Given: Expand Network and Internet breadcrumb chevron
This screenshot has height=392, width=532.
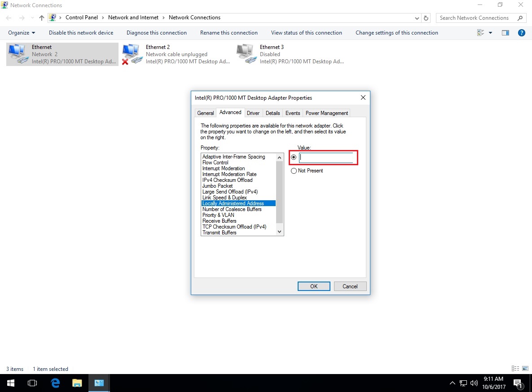Looking at the screenshot, I should pos(163,18).
